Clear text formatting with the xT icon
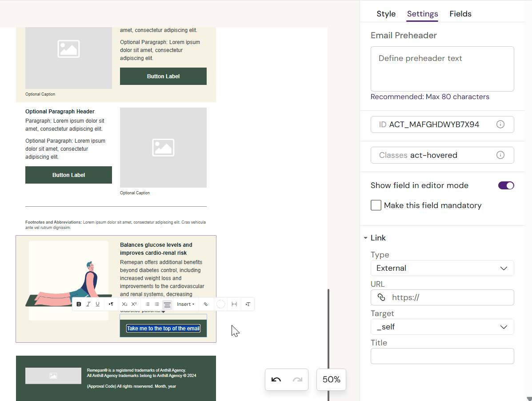 click(x=248, y=304)
